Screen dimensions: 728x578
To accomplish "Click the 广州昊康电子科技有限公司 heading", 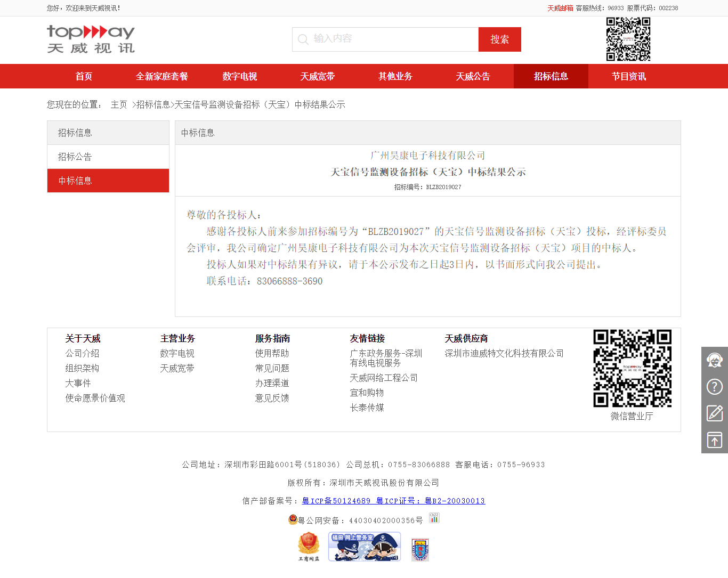I will [428, 155].
